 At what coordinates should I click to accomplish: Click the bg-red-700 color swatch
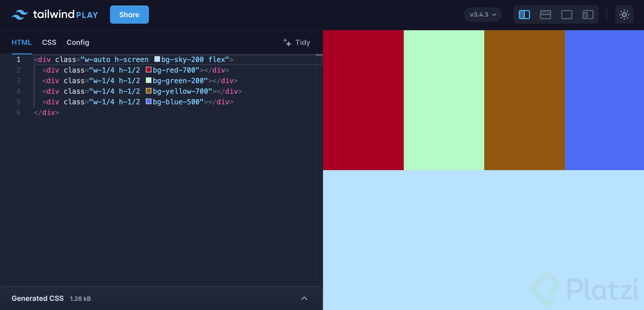pos(149,70)
